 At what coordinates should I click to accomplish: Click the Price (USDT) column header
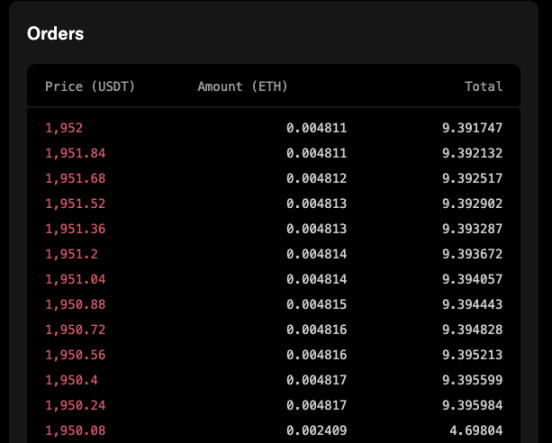pyautogui.click(x=90, y=87)
